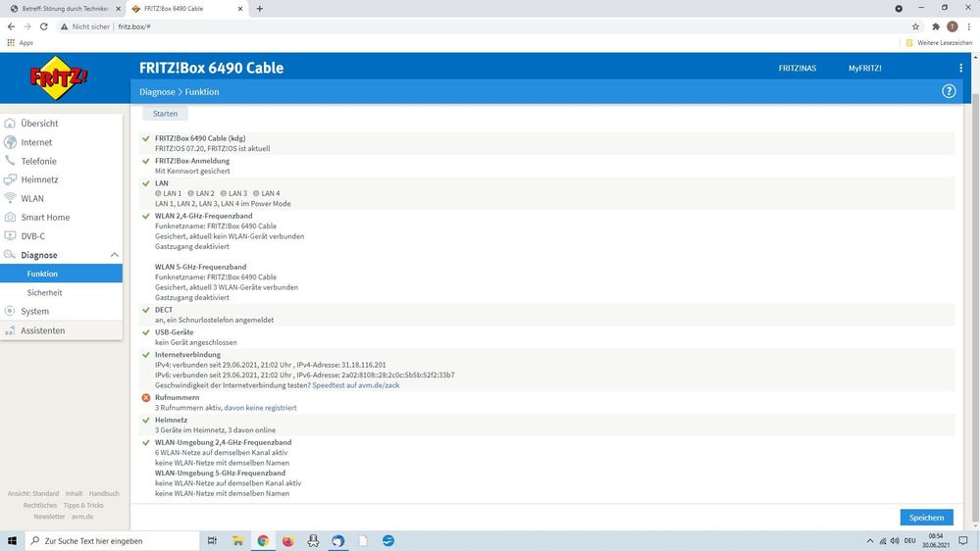Click the LAN 4 status indicator
The image size is (980, 551).
(256, 194)
